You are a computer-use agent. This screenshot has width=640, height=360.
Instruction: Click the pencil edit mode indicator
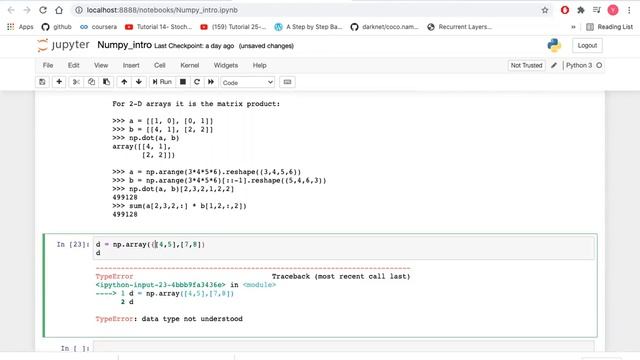[x=554, y=65]
